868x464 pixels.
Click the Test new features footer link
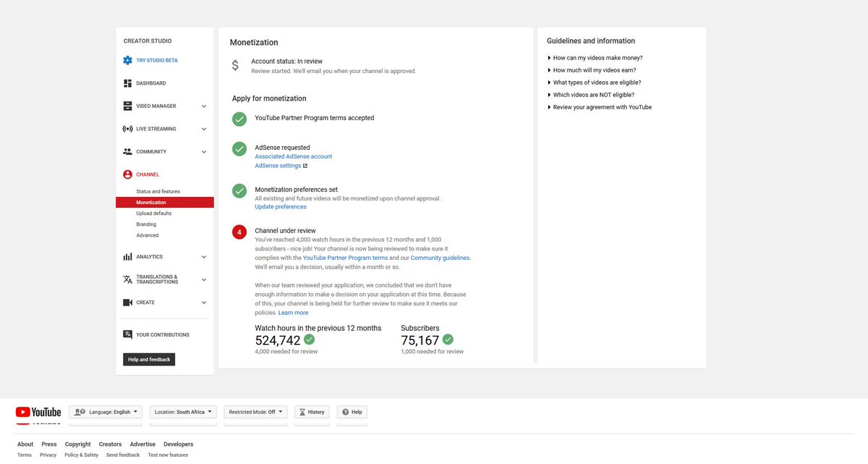(168, 455)
